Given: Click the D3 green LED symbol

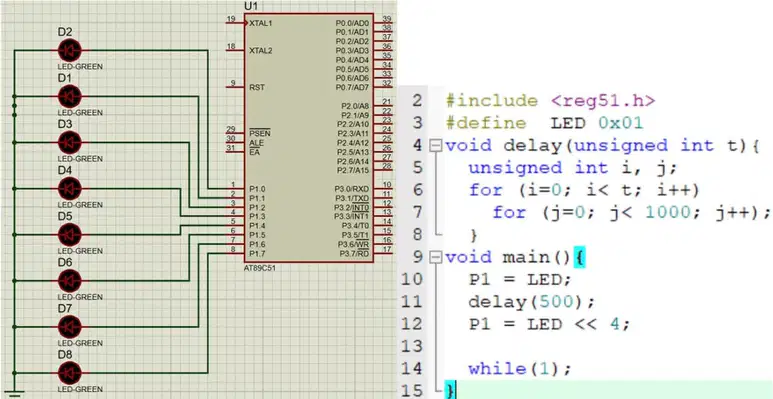Looking at the screenshot, I should coord(70,142).
